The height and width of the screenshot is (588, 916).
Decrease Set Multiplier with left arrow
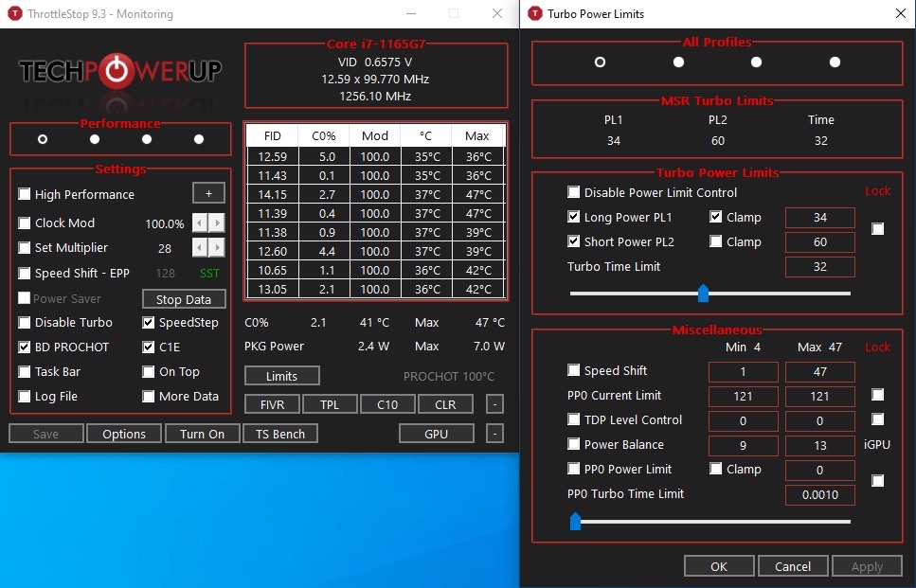(200, 247)
